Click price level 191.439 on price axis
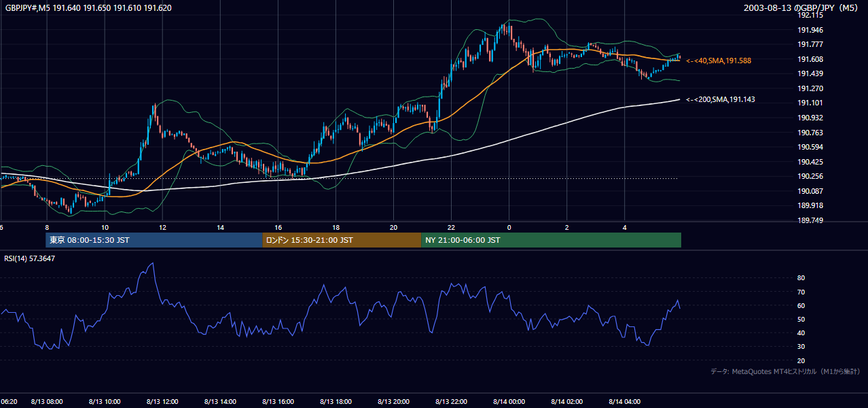Image resolution: width=868 pixels, height=408 pixels. pos(810,73)
